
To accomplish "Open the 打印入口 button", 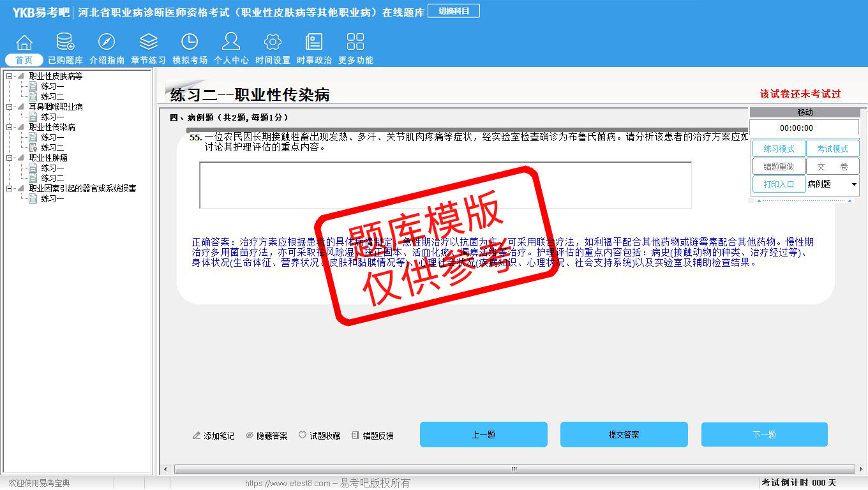I will [779, 184].
